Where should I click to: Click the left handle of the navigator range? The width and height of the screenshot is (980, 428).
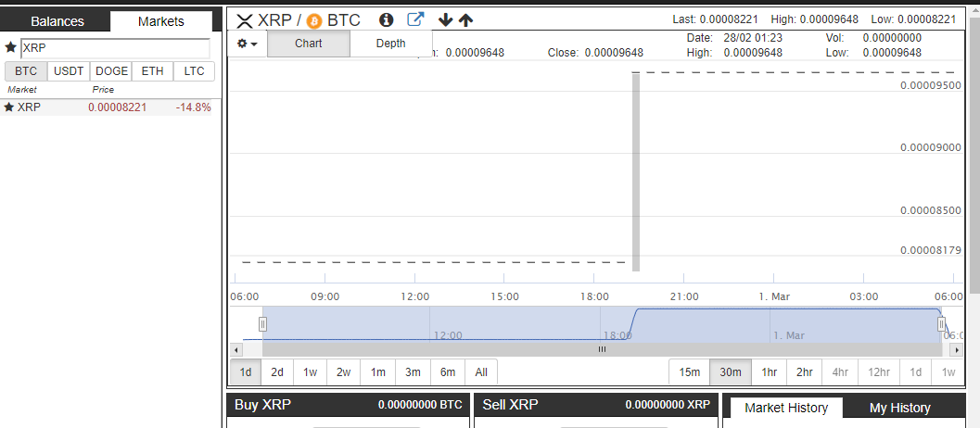[x=263, y=323]
